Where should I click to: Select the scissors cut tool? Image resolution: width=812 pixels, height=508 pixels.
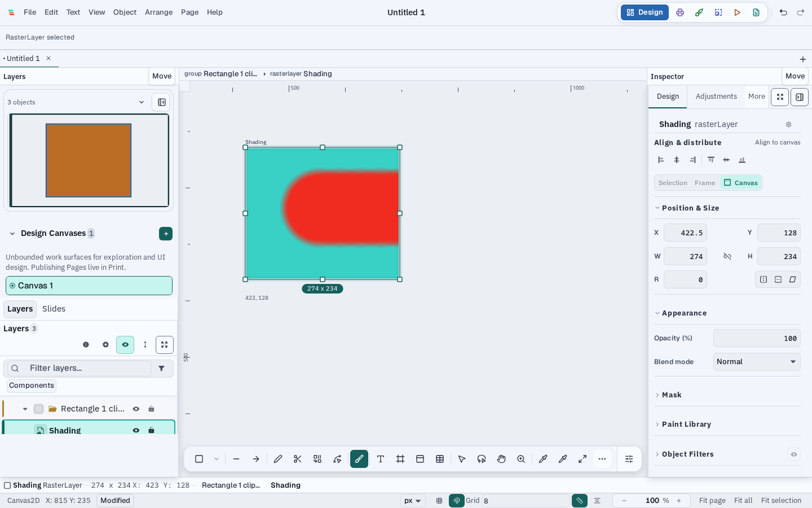(x=298, y=459)
